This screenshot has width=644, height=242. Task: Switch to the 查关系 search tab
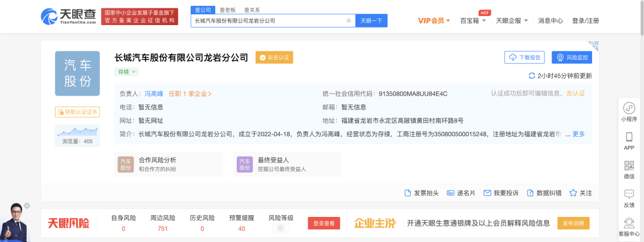coord(252,10)
